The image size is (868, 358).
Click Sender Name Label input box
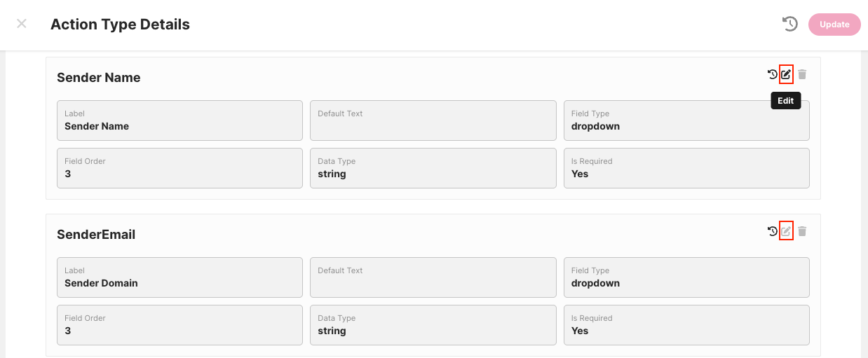click(x=179, y=121)
